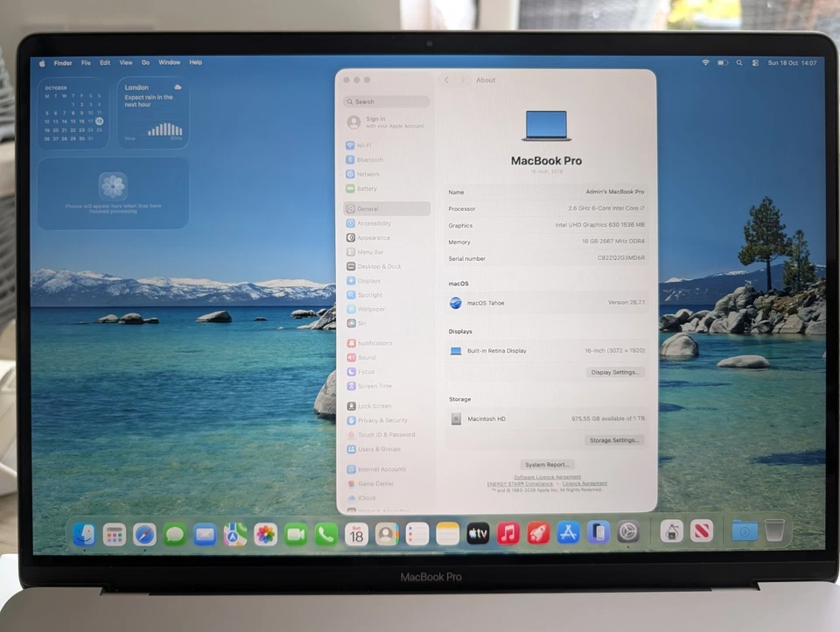This screenshot has height=632, width=840.
Task: Go forward with the toolbar forward arrow
Action: pyautogui.click(x=463, y=80)
